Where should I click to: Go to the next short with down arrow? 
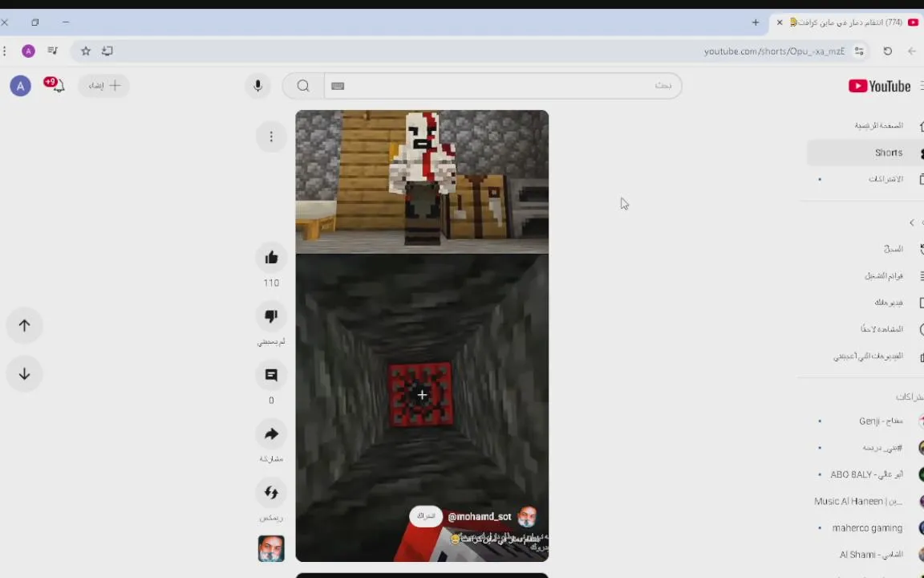[x=24, y=374]
